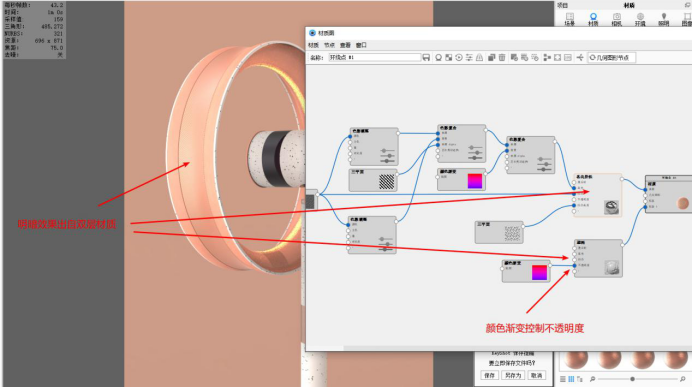
Task: Click the first color composite node title
Action: [448, 128]
